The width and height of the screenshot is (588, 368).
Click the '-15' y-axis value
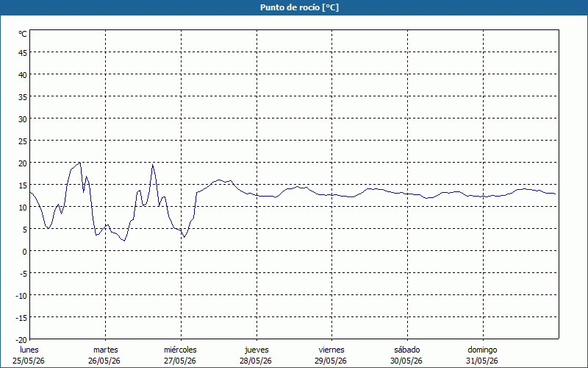[x=21, y=318]
